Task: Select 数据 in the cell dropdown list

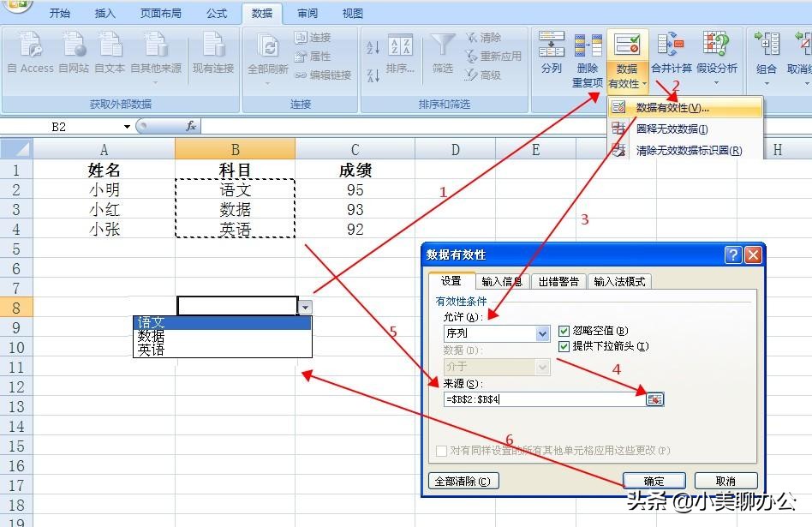Action: coord(223,336)
